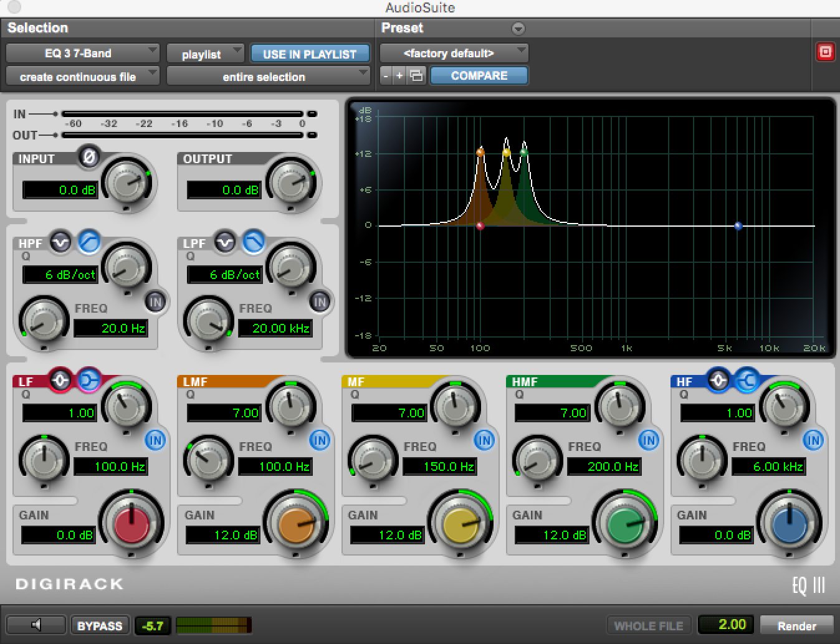
Task: Click LMF 100.0 Hz frequency field
Action: 275,466
